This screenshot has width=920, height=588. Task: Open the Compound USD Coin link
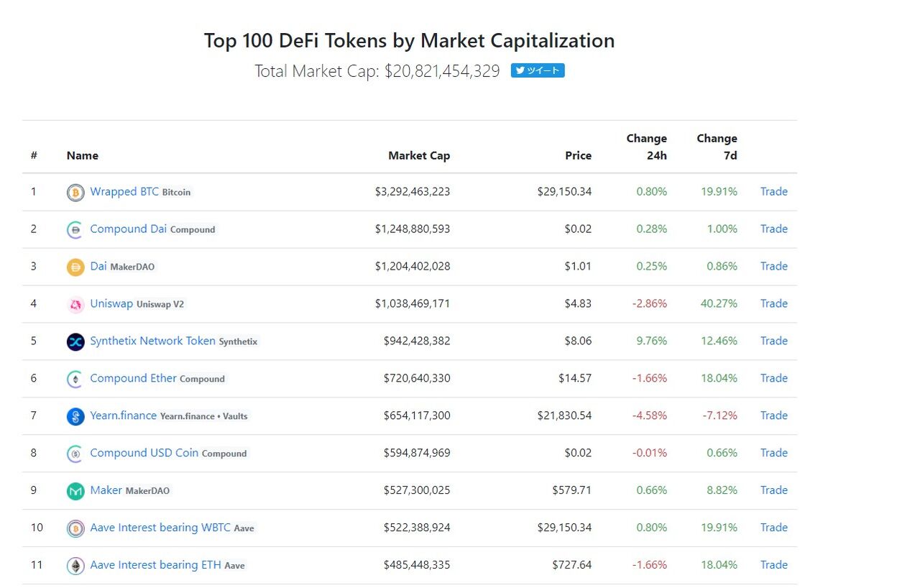click(144, 453)
